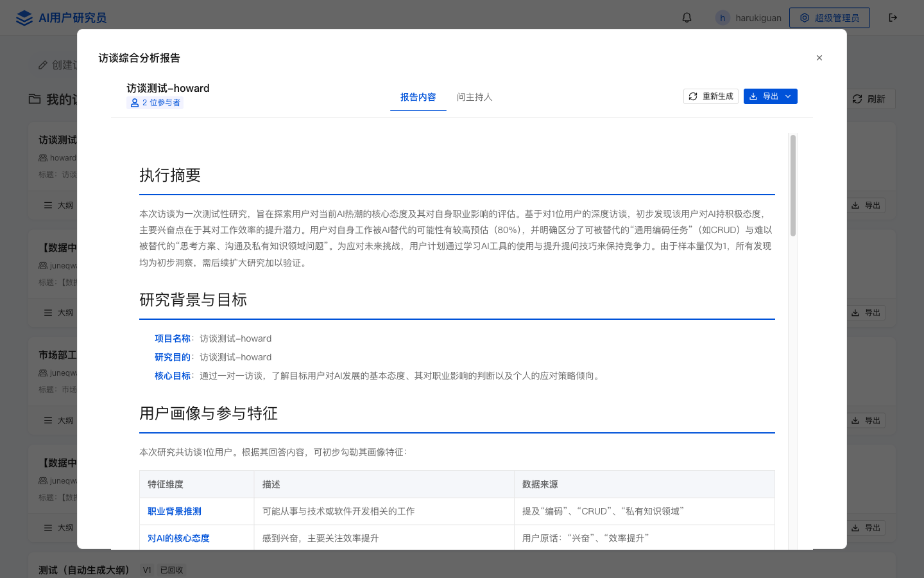The height and width of the screenshot is (578, 924).
Task: Click the 重新生成 button to regenerate report
Action: pos(710,96)
